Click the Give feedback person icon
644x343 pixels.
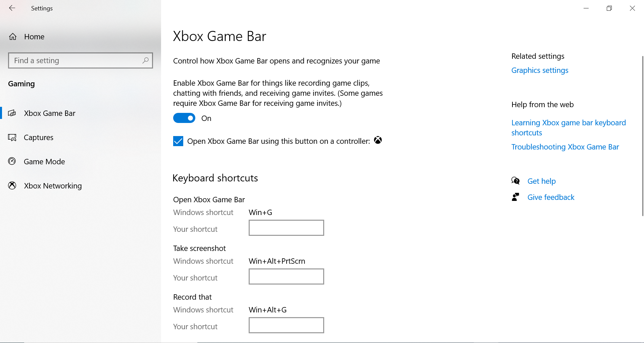point(515,197)
